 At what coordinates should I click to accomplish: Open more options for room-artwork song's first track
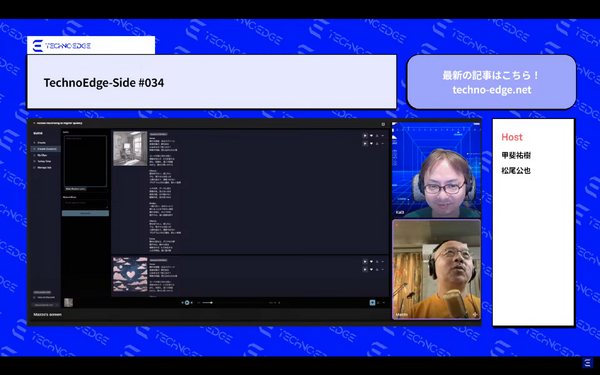click(383, 135)
